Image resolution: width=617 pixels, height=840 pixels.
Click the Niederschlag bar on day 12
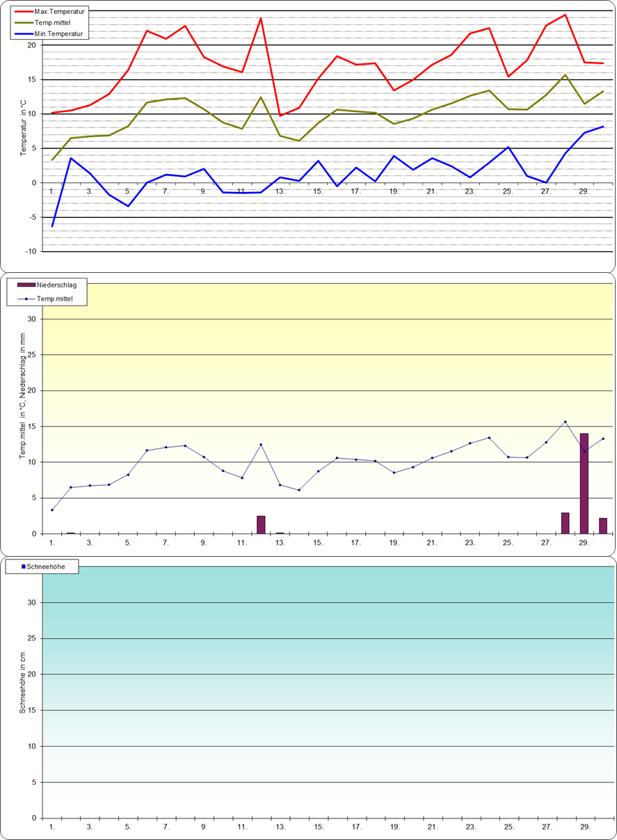click(x=261, y=525)
